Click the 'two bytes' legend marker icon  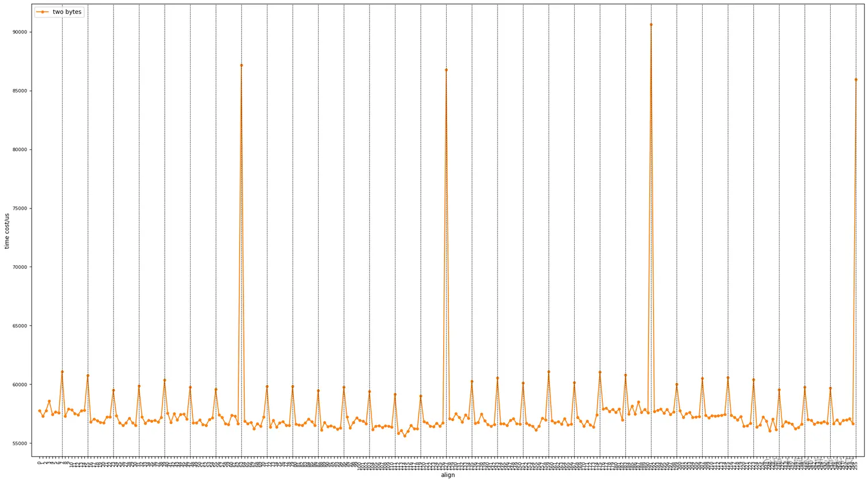click(42, 11)
